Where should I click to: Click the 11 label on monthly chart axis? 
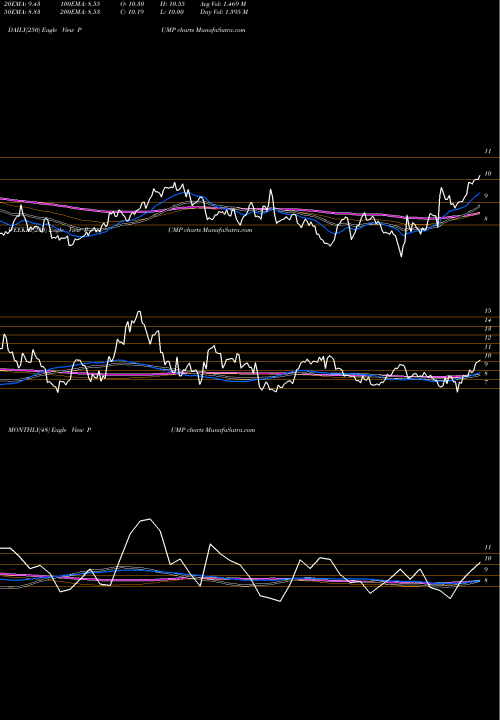488,547
